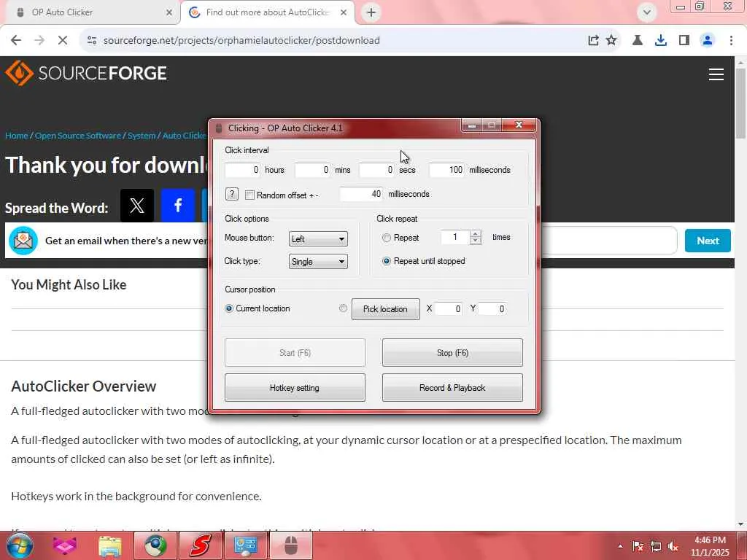View site information icon in address bar
Image resolution: width=747 pixels, height=560 pixels.
pyautogui.click(x=92, y=41)
